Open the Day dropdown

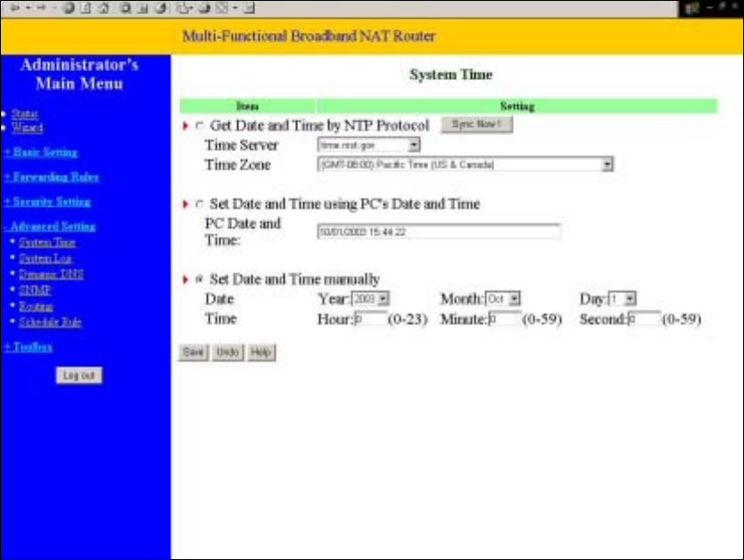pyautogui.click(x=629, y=299)
